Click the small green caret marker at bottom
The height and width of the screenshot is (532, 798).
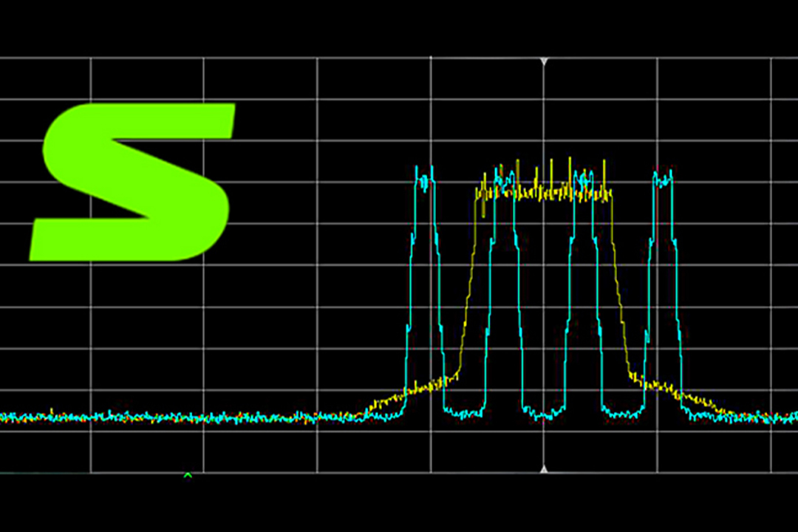(188, 475)
